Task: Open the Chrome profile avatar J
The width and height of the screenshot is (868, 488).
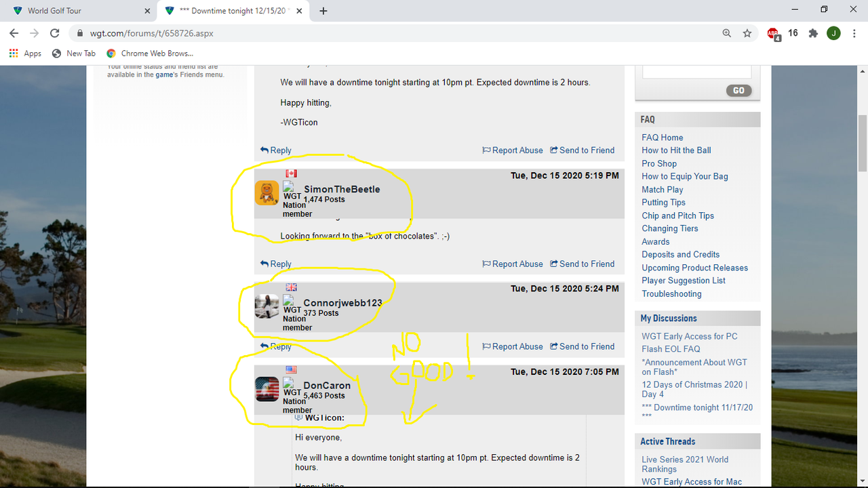Action: tap(833, 33)
